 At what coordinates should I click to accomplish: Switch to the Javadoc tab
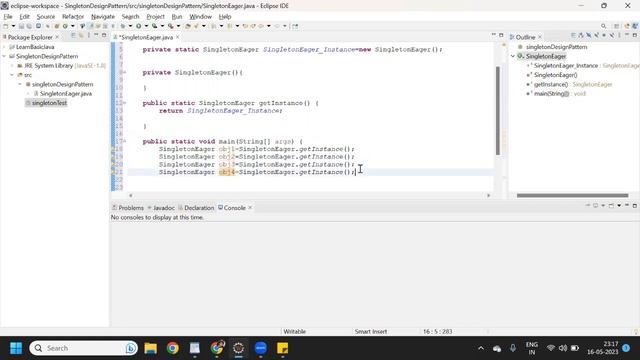(161, 208)
